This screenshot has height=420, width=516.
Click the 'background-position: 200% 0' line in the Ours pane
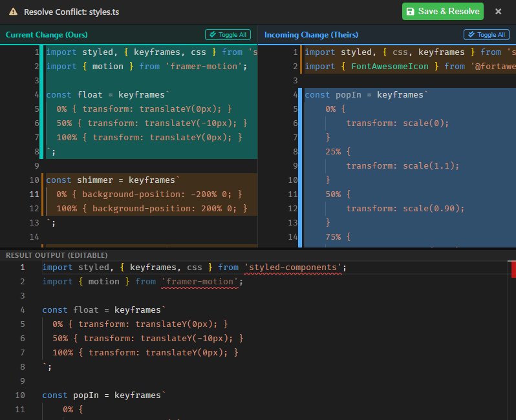pos(152,209)
